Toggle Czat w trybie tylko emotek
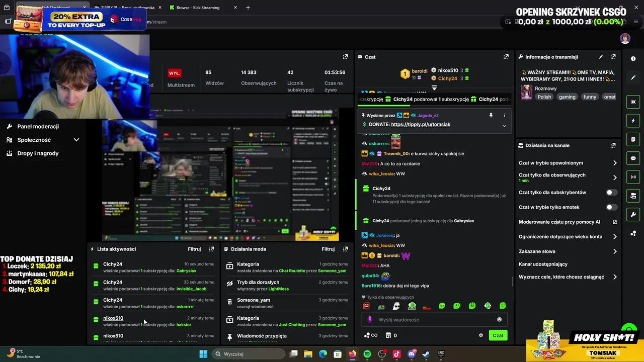 (611, 207)
